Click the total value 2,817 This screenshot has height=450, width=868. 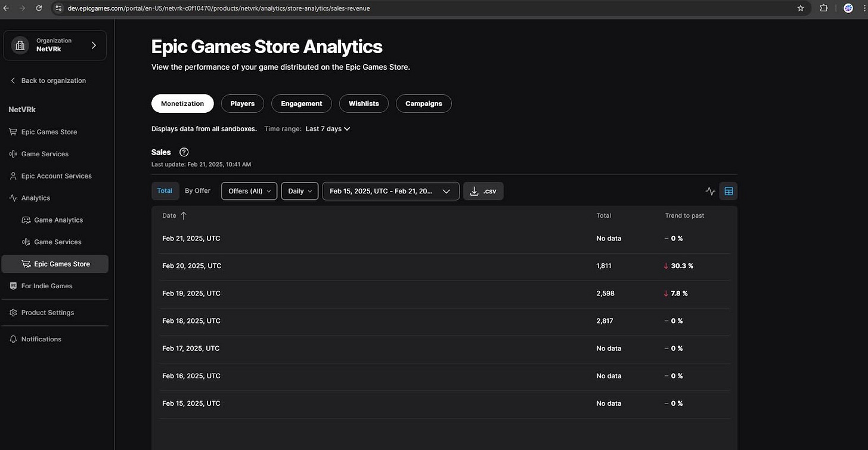point(604,320)
